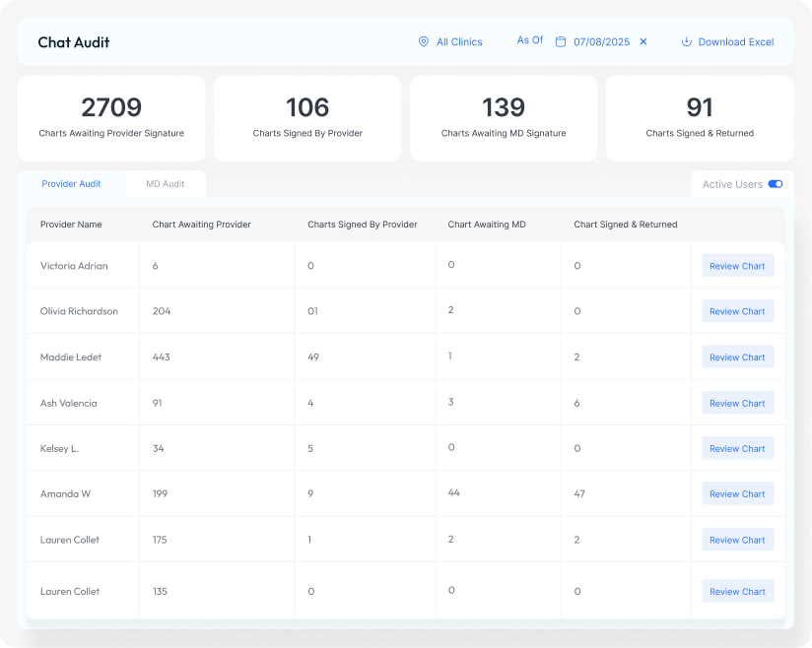Switch to the MD Audit tab

coord(166,184)
